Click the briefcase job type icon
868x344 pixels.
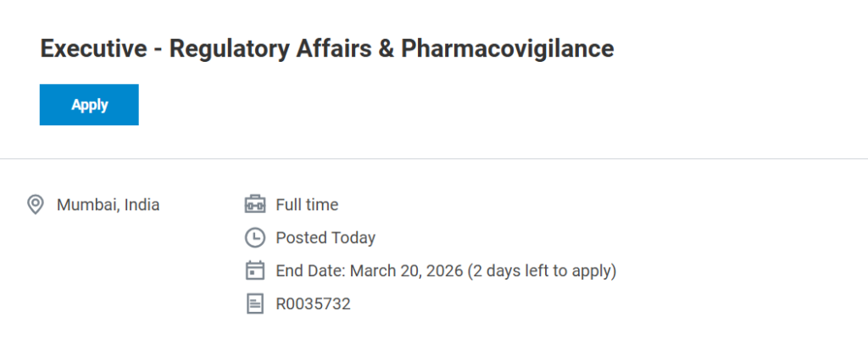[254, 204]
